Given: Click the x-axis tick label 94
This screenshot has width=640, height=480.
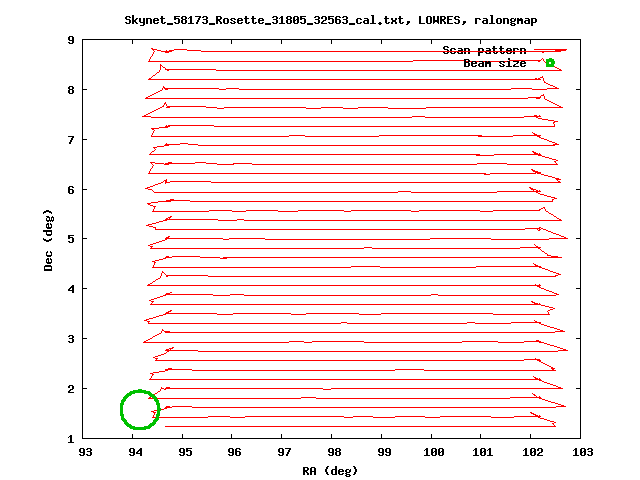Looking at the screenshot, I should click(135, 452).
